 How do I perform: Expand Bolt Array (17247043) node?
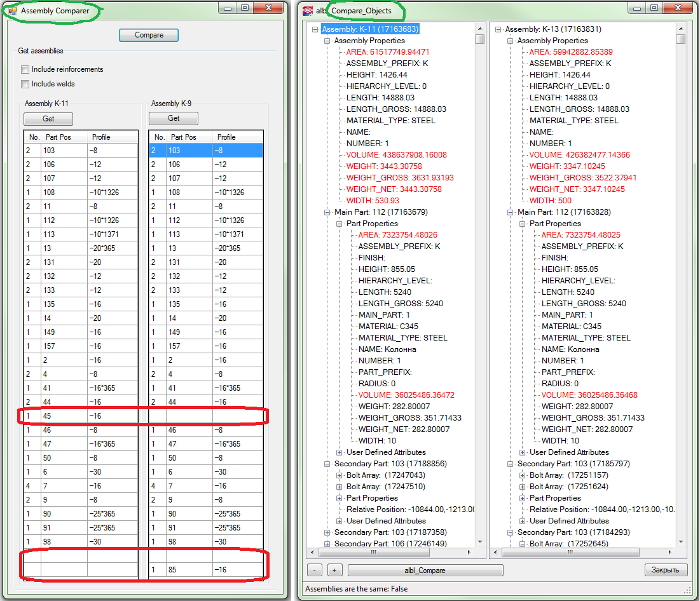(339, 475)
